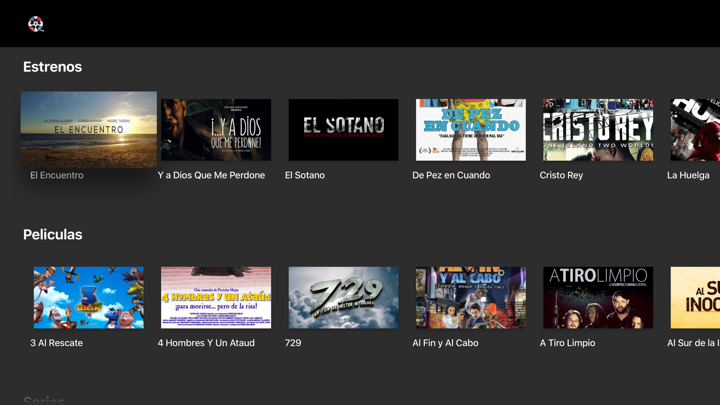Click the Y a Dios Que Me Perdone title
Viewport: 720px width, 405px height.
pyautogui.click(x=211, y=175)
